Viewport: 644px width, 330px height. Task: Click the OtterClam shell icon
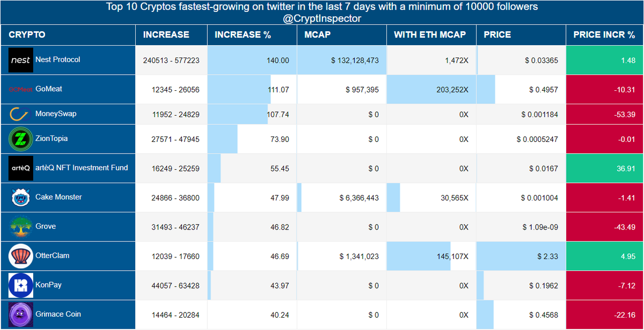[20, 256]
